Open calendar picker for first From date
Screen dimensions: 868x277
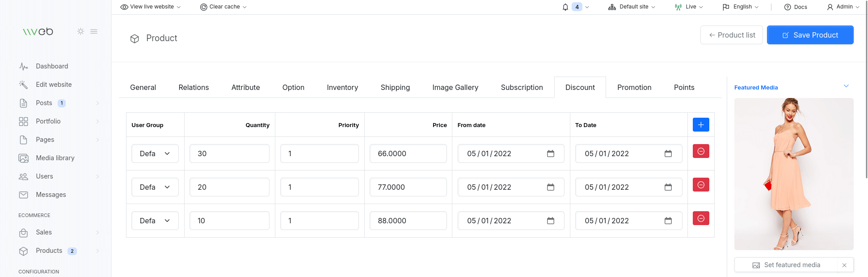tap(550, 153)
